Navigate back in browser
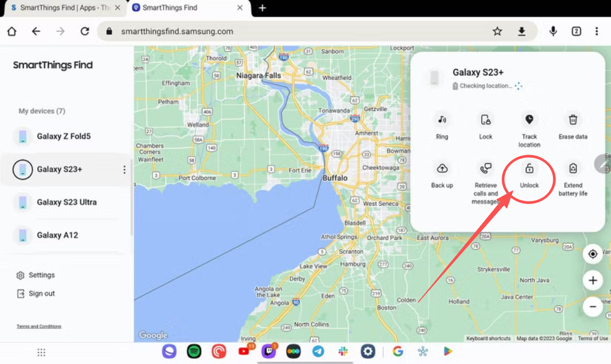 coord(36,31)
